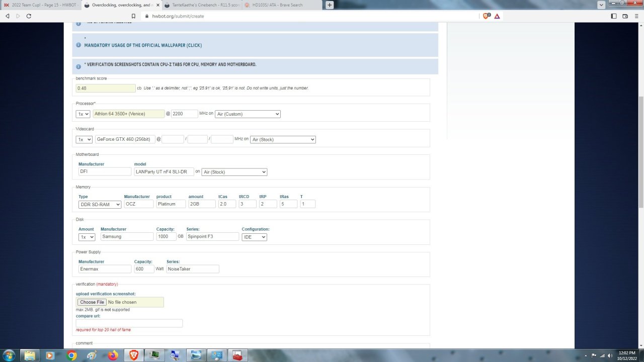The height and width of the screenshot is (362, 644).
Task: Reload the current page
Action: 29,16
